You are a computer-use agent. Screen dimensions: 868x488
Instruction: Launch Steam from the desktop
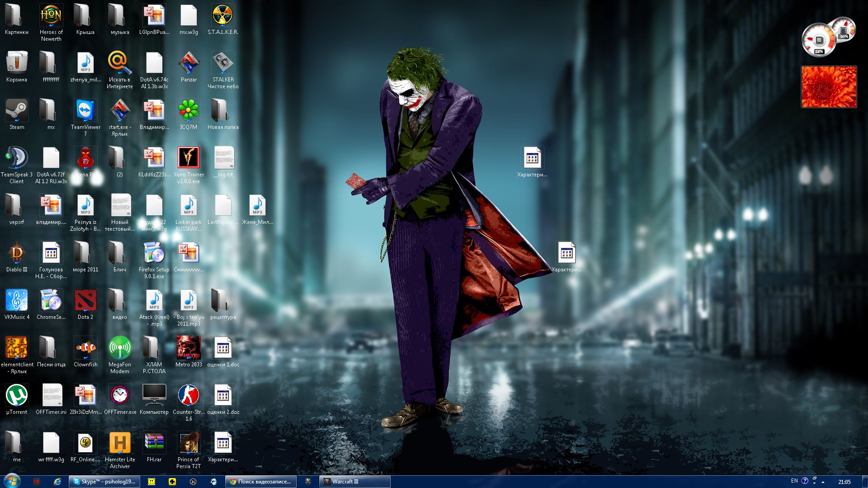[x=17, y=114]
